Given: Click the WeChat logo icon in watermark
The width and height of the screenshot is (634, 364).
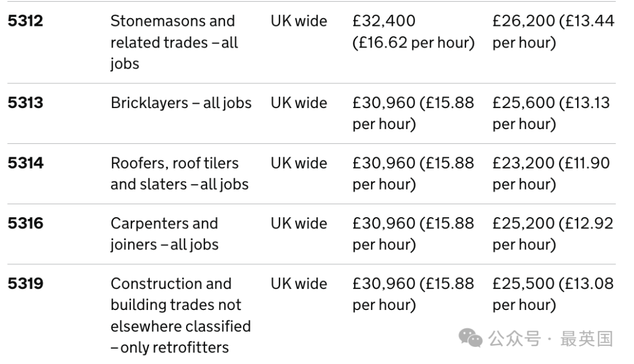Looking at the screenshot, I should pyautogui.click(x=470, y=338).
